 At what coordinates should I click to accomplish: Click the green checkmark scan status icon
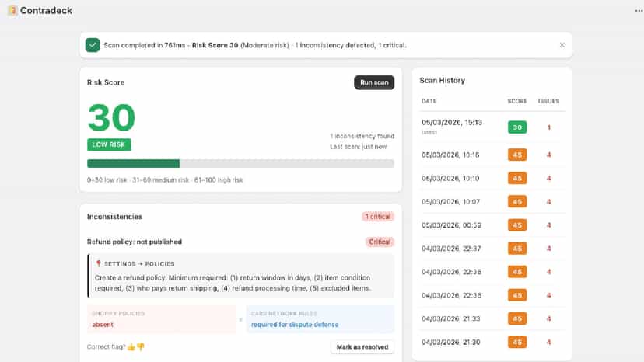[x=93, y=45]
